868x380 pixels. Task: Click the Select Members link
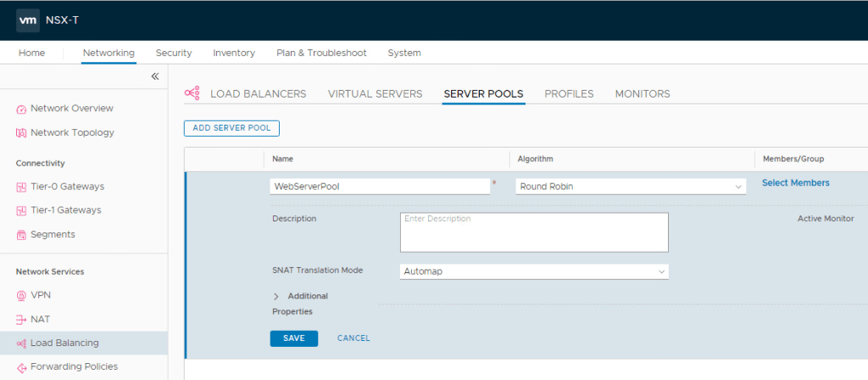[795, 182]
